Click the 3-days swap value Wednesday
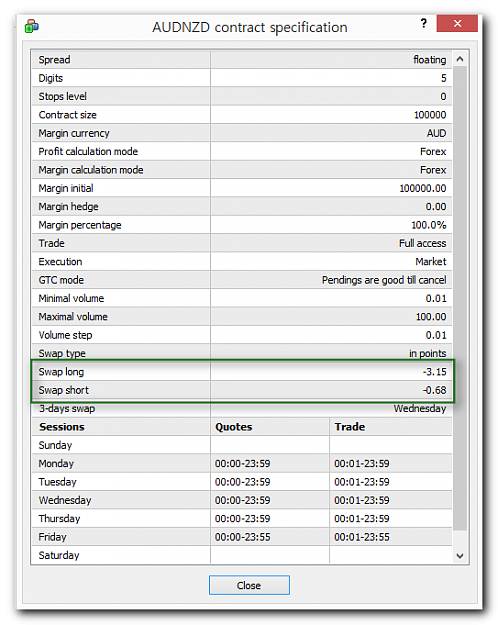The image size is (498, 625). tap(420, 408)
